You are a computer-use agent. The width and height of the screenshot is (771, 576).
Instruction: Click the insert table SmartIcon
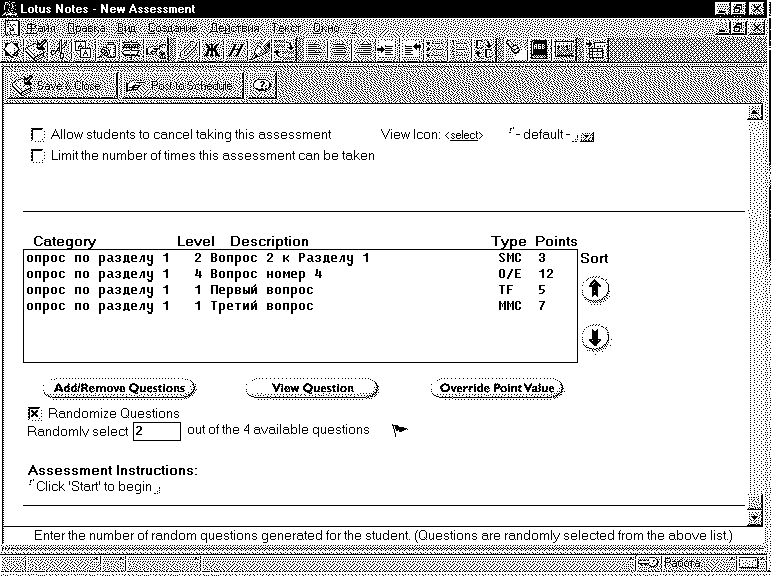click(x=597, y=50)
